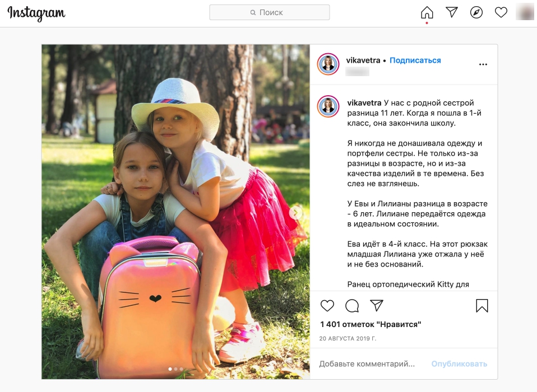Focus the Поиск search field
The width and height of the screenshot is (537, 392).
(x=270, y=12)
